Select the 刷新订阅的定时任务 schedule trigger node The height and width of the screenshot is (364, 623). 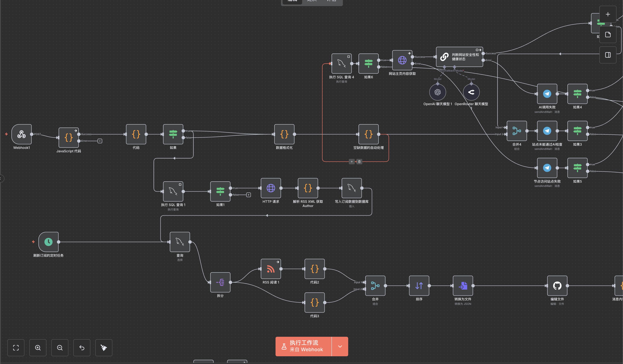click(x=48, y=242)
